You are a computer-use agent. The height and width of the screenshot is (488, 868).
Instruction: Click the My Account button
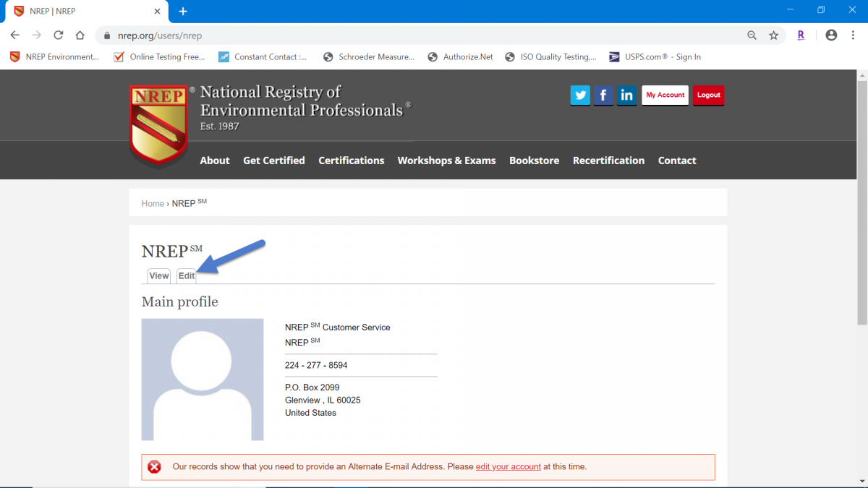click(x=665, y=95)
